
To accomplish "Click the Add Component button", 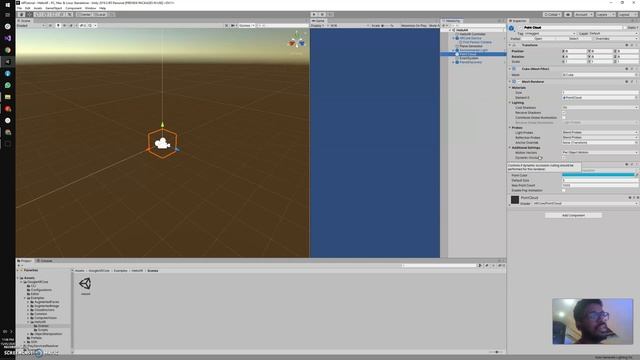I will [x=573, y=215].
